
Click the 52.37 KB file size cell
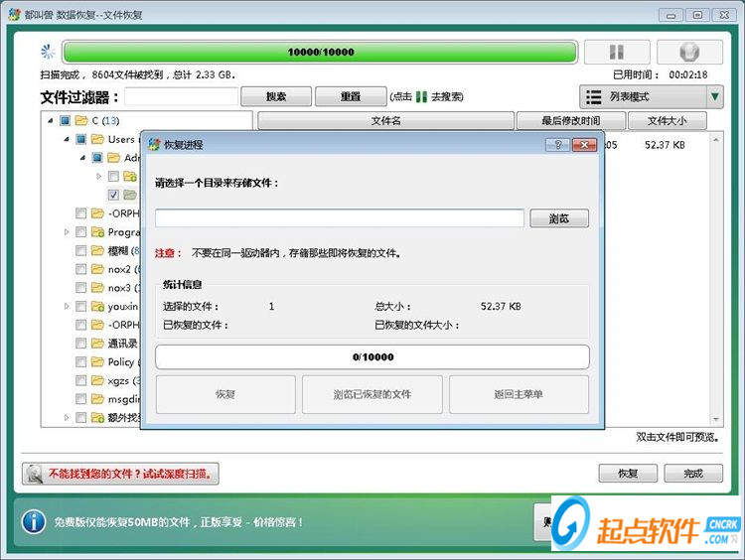tap(665, 145)
